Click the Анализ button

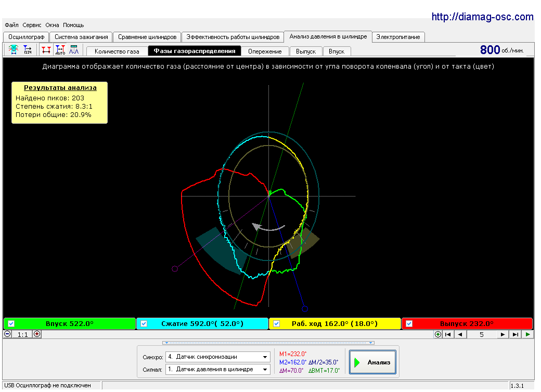[x=372, y=362]
